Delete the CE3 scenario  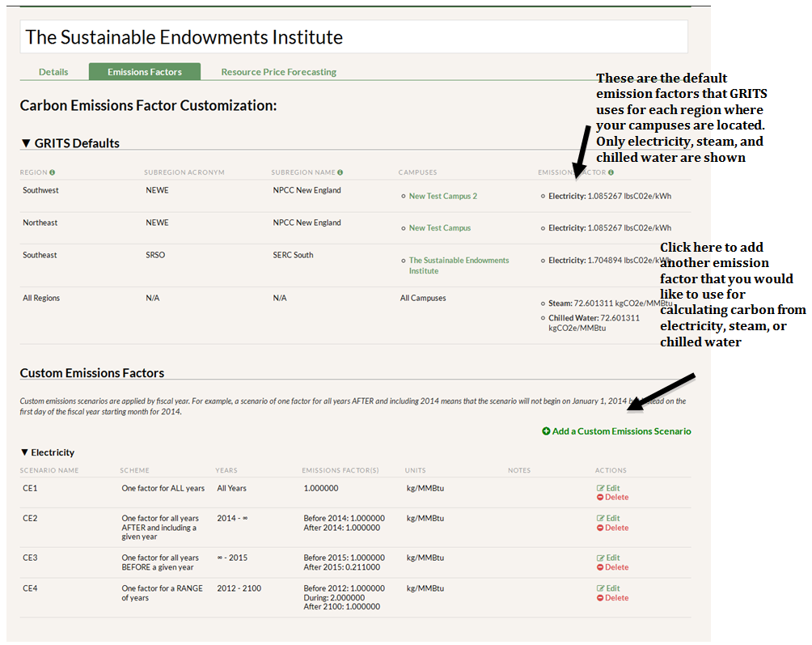tap(612, 567)
